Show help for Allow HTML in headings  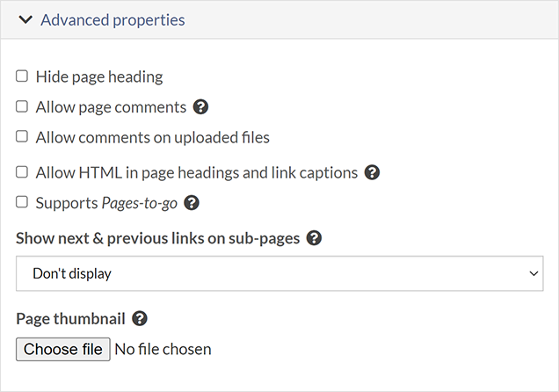click(372, 172)
